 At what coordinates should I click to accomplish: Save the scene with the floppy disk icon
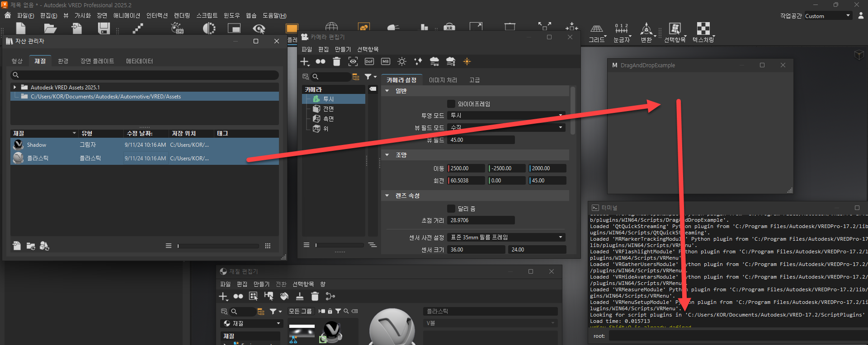104,28
